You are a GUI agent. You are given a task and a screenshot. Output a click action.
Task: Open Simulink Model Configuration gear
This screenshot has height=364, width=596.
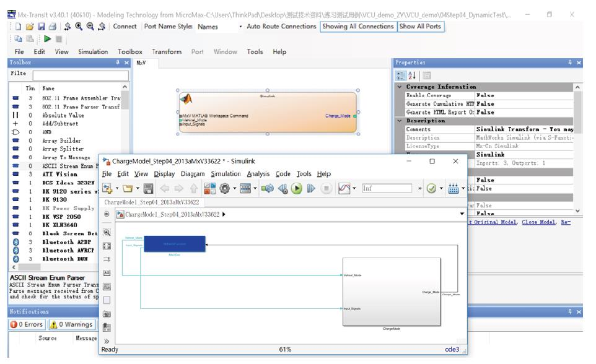click(x=225, y=188)
